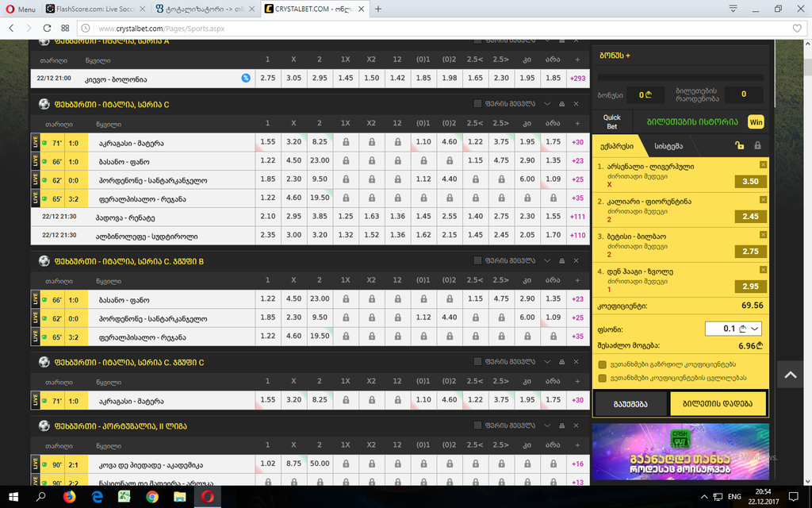This screenshot has height=508, width=812.
Task: Switch to the FlashScore.com browser tab
Action: click(x=95, y=10)
